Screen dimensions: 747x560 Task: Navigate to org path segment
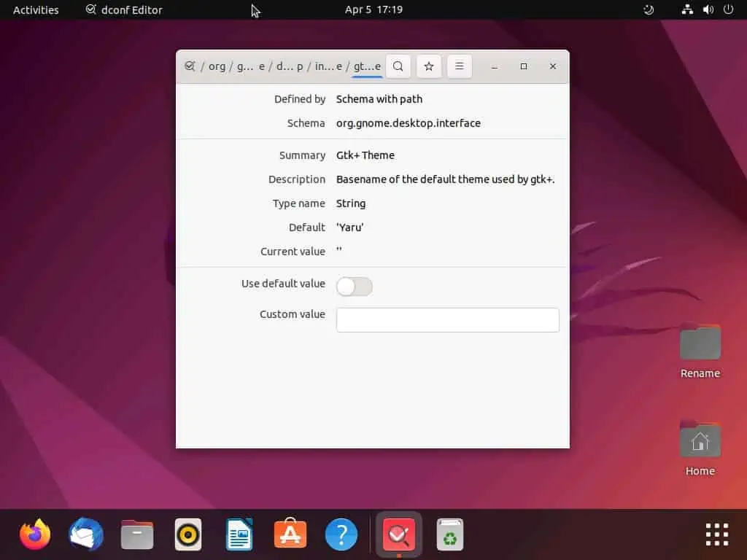[217, 66]
